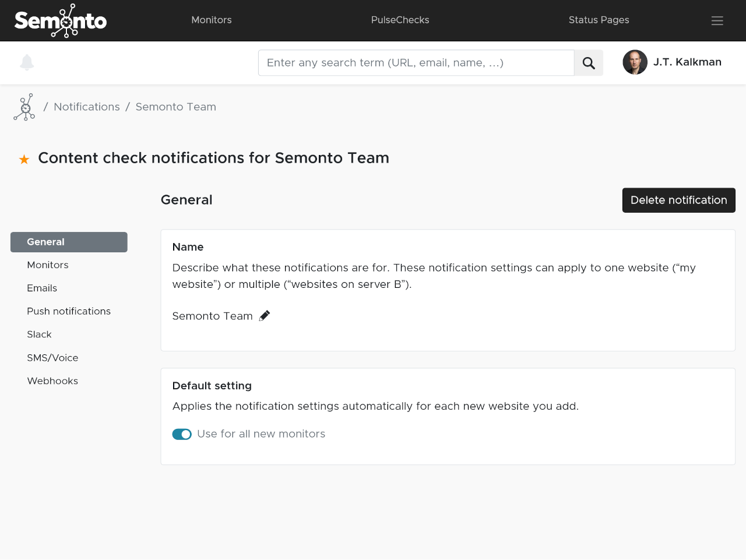Click the page title 'Content check notifications for Semonto Team'

coord(214,159)
